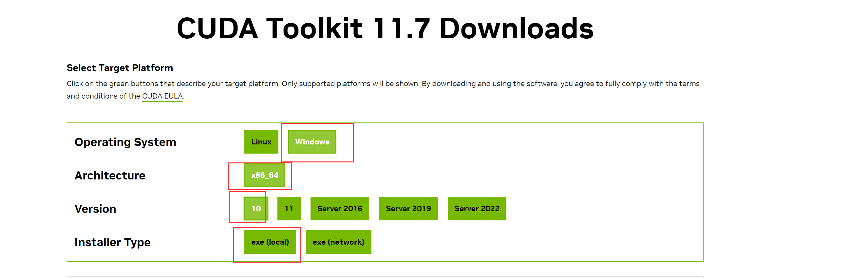Click the Architecture label

(x=110, y=176)
